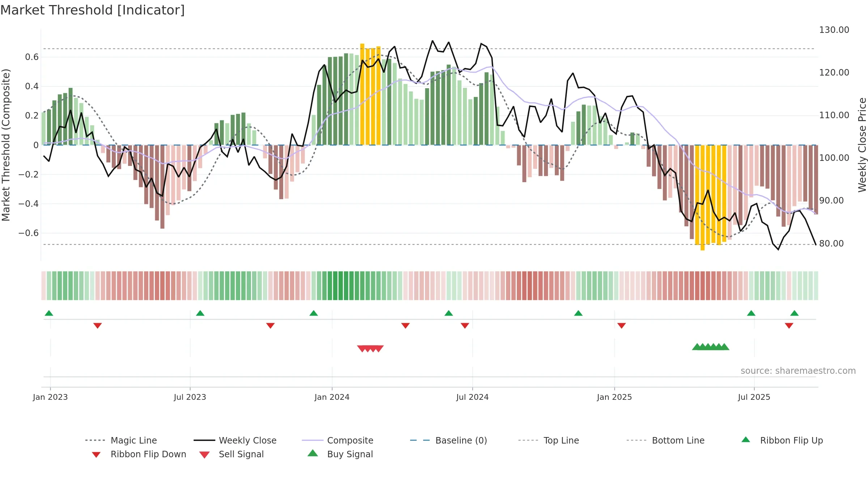Screen dimensions: 868x488
Task: Click the 0.4 left axis tick label
Action: (x=32, y=86)
